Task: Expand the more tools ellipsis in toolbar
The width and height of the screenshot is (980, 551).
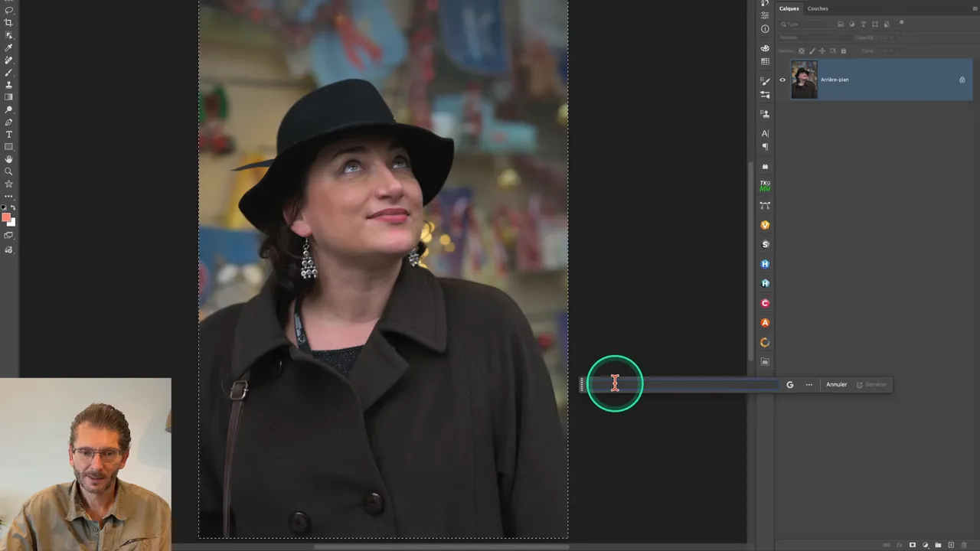Action: click(x=9, y=196)
